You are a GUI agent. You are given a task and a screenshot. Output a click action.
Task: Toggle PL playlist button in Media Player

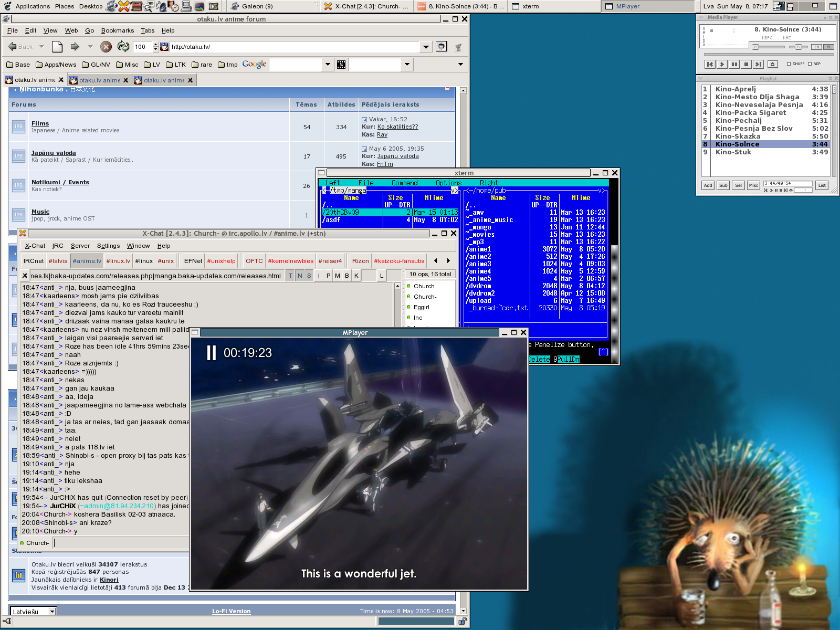829,47
